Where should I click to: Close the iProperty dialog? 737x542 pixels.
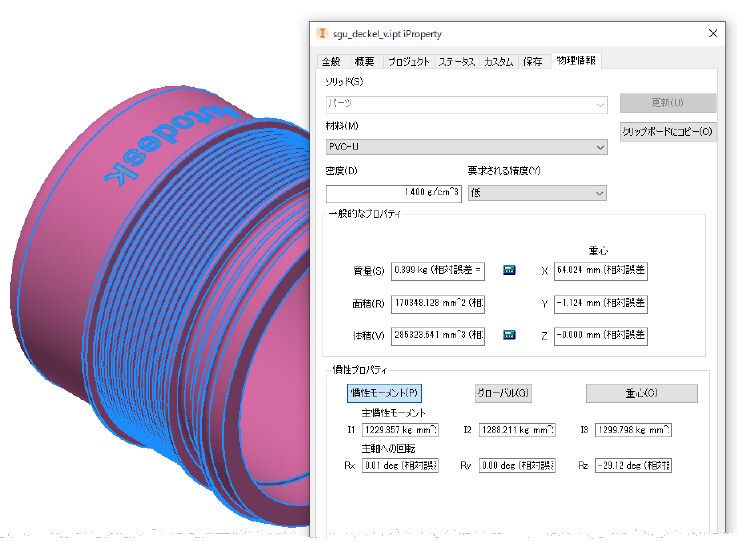pyautogui.click(x=713, y=33)
